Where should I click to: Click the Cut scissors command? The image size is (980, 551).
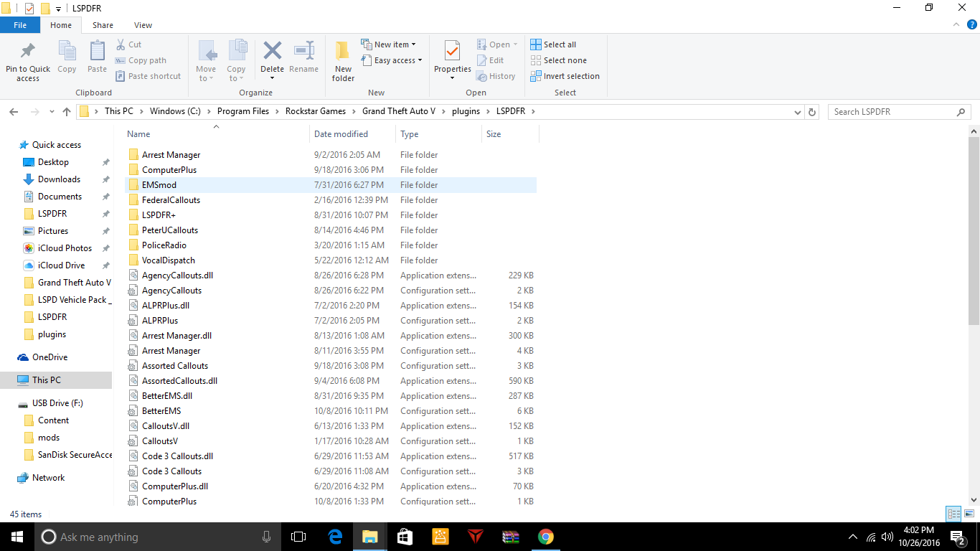pos(129,44)
